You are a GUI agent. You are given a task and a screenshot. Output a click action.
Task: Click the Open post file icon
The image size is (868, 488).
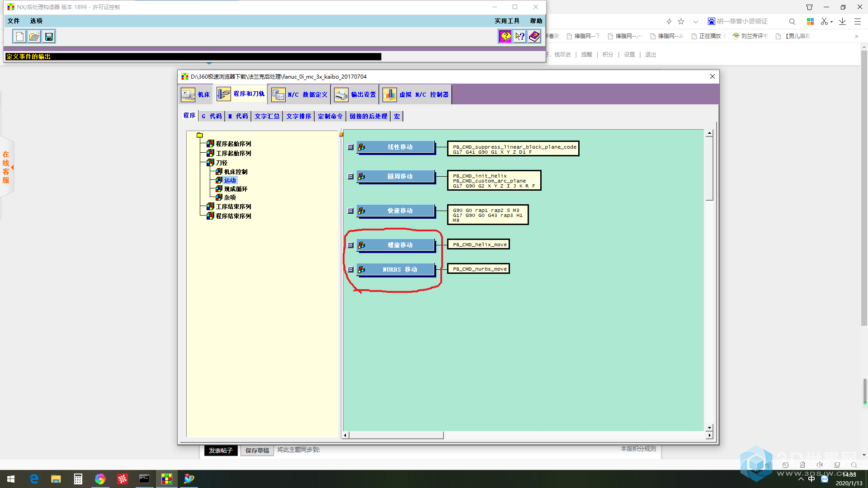34,37
